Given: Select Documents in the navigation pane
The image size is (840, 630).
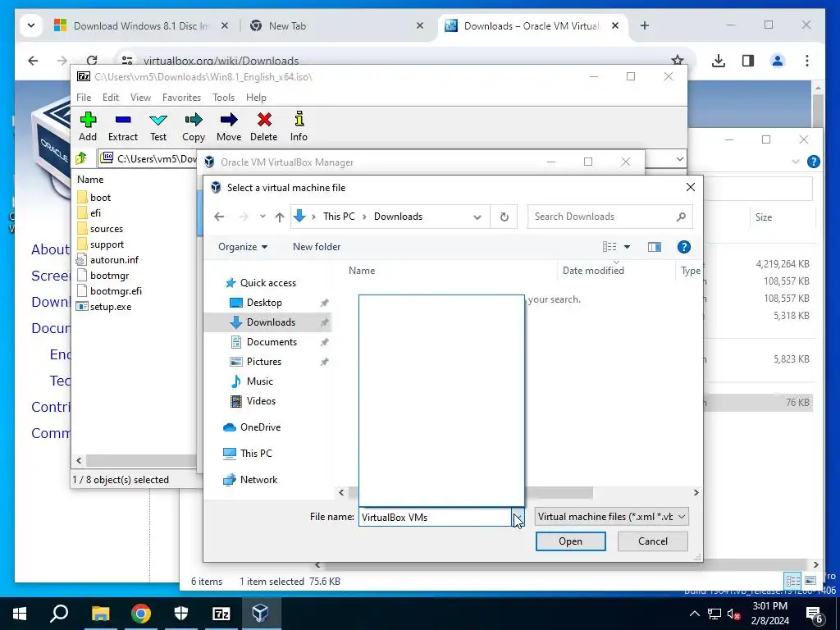Looking at the screenshot, I should point(272,342).
